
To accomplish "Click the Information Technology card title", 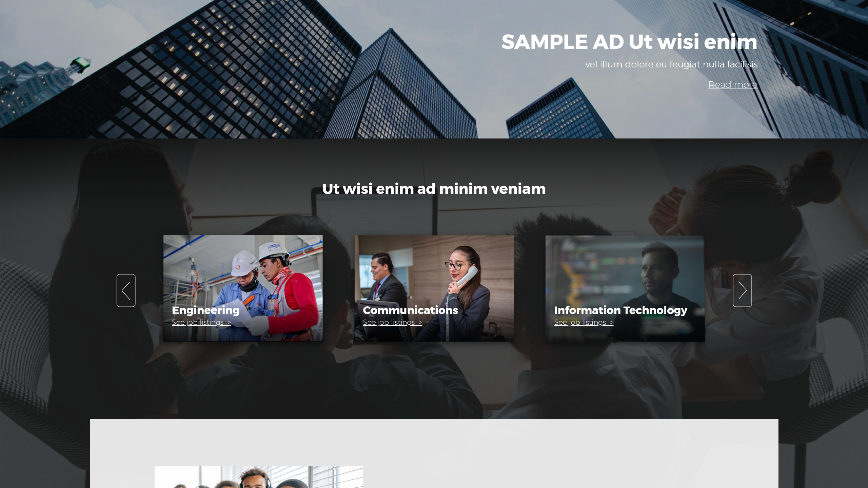I will (x=620, y=310).
